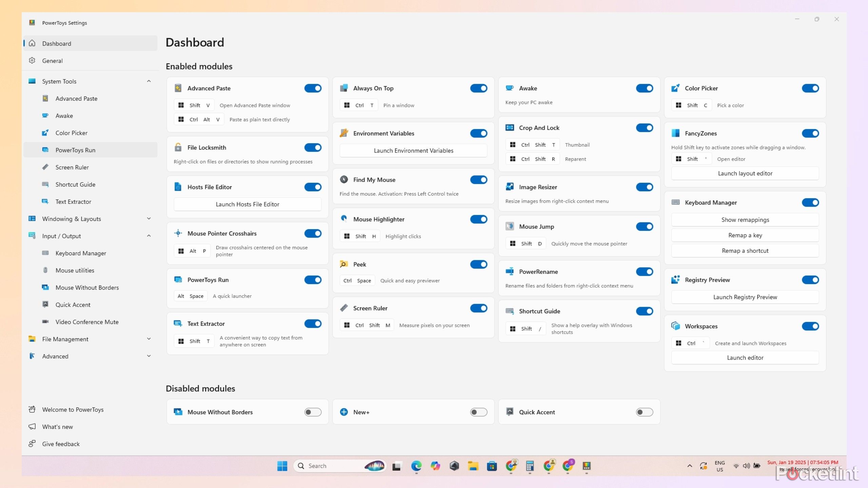
Task: Show hidden system tray icons chevron
Action: tap(690, 466)
